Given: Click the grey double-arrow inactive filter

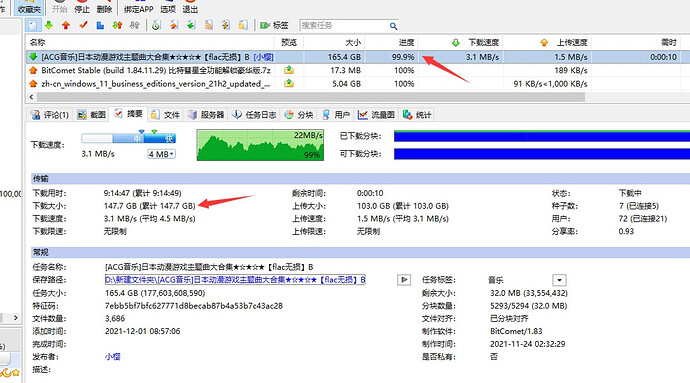Looking at the screenshot, I should pyautogui.click(x=135, y=26).
